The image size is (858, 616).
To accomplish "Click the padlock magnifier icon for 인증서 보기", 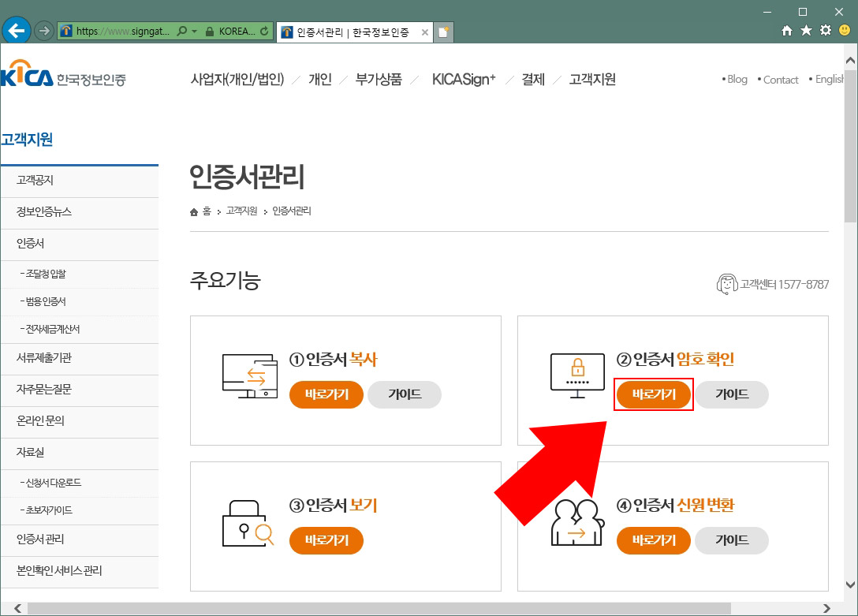I will [x=248, y=523].
